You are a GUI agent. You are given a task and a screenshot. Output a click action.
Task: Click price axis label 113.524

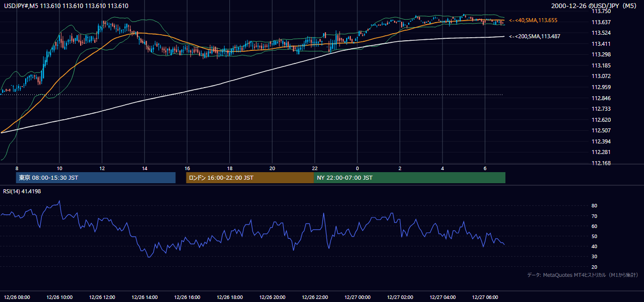click(602, 33)
